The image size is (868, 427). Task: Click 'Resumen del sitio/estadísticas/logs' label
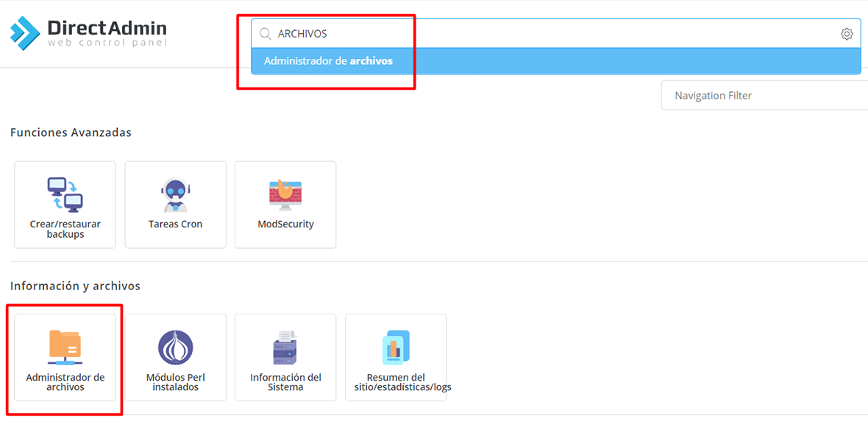402,382
